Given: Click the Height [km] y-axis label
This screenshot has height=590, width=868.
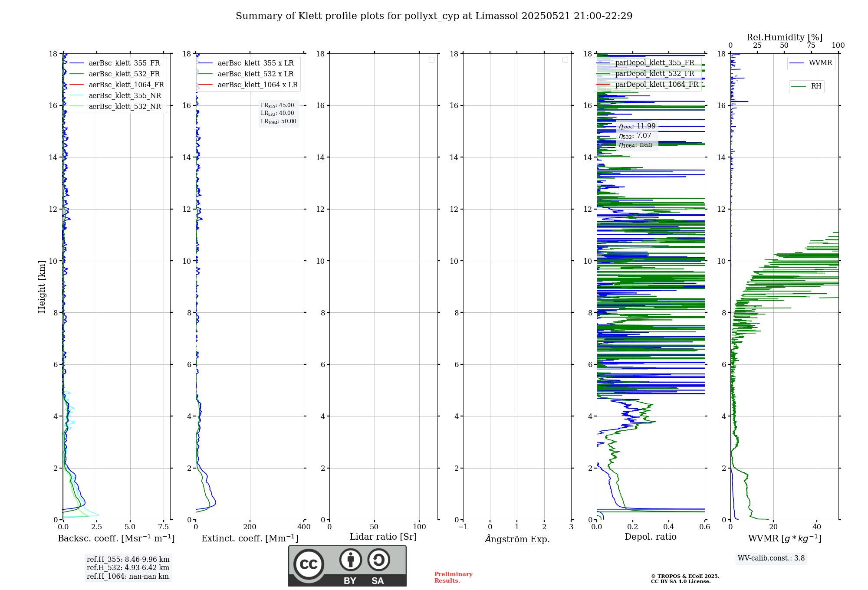Looking at the screenshot, I should click(x=42, y=287).
